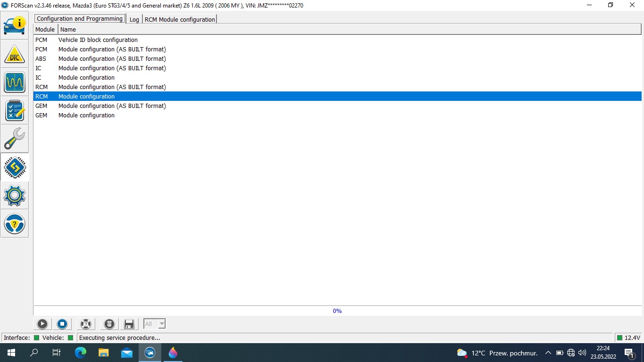
Task: Open the wrench service procedures section
Action: click(x=15, y=139)
